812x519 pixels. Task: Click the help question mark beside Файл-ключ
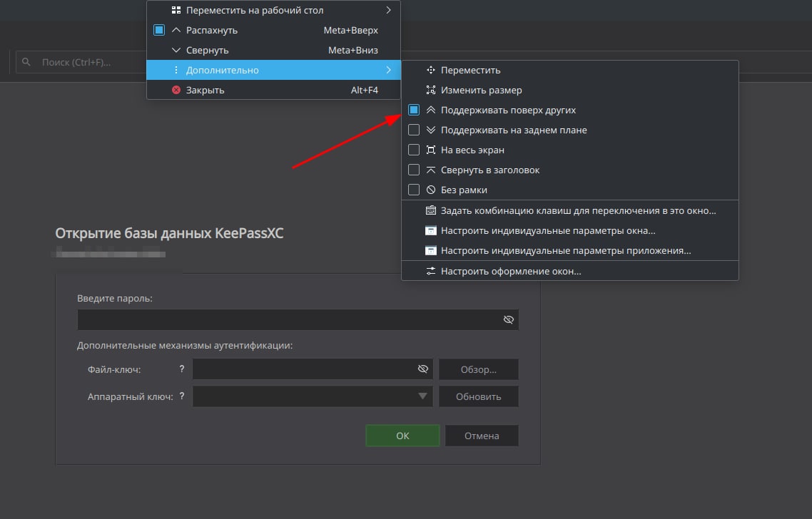point(182,369)
